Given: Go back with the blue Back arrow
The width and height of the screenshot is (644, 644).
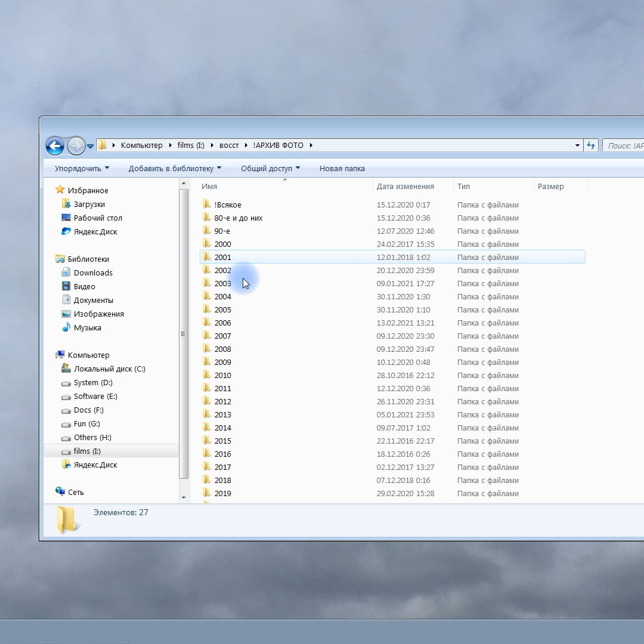Looking at the screenshot, I should [55, 146].
